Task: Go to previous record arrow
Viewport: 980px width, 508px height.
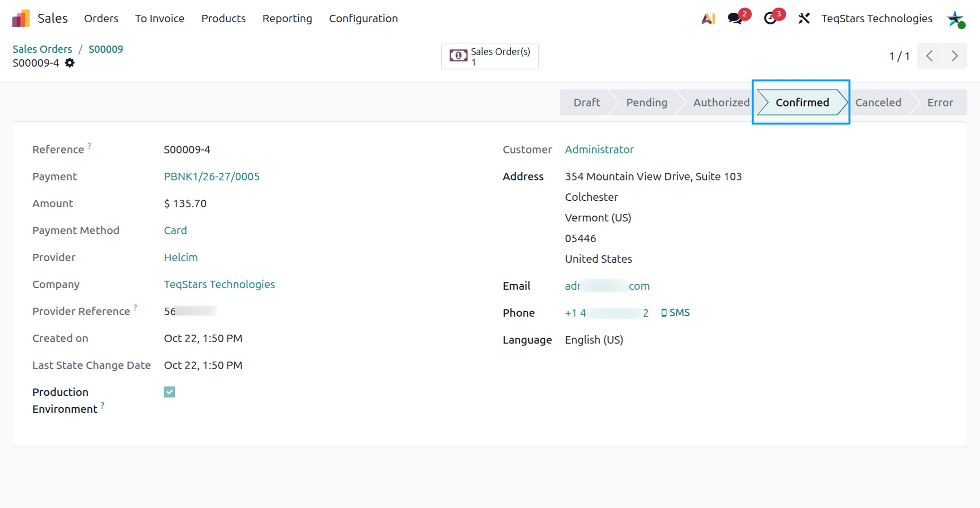Action: (930, 56)
